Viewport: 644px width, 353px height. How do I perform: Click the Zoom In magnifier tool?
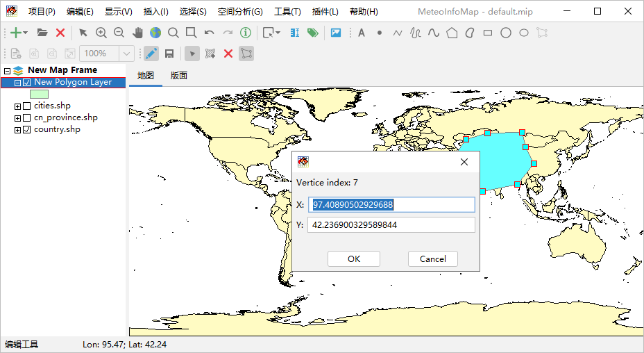[x=101, y=33]
